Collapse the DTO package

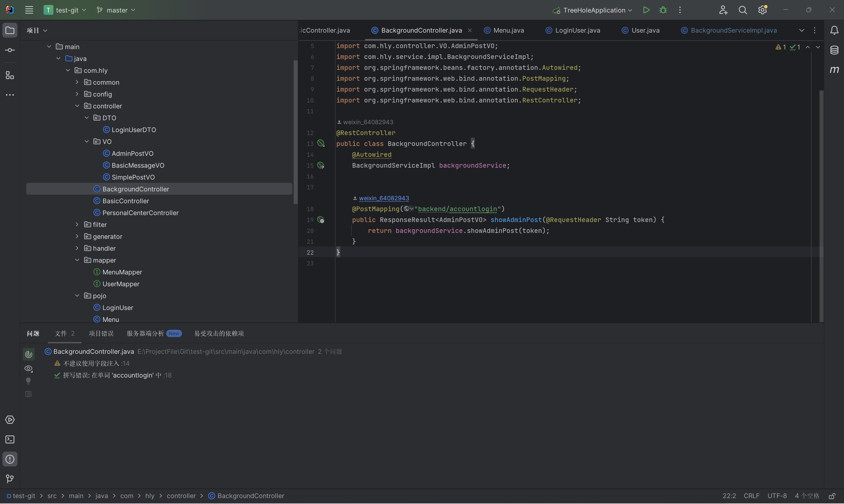point(87,118)
